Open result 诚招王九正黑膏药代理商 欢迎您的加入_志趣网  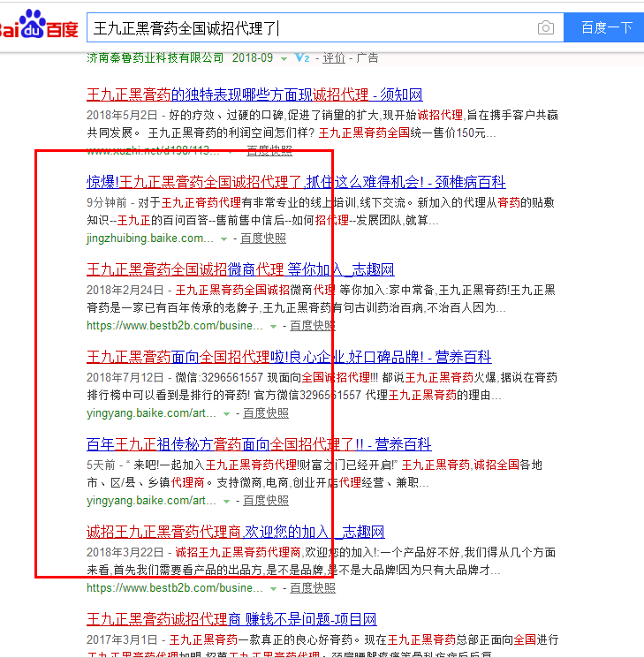pos(236,532)
